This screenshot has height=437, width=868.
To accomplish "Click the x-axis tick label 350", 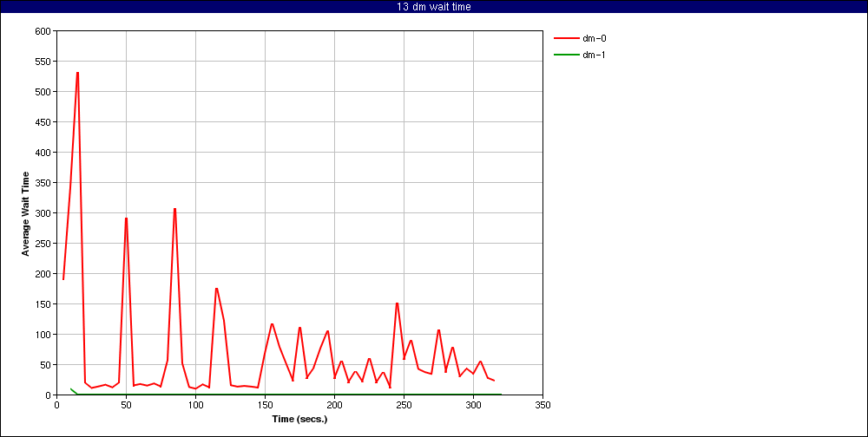I will pyautogui.click(x=542, y=405).
